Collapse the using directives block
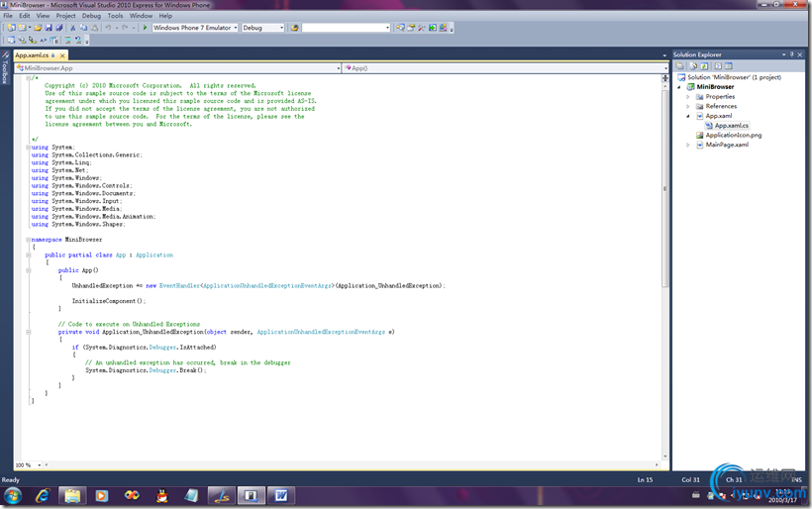812x509 pixels. tap(29, 148)
